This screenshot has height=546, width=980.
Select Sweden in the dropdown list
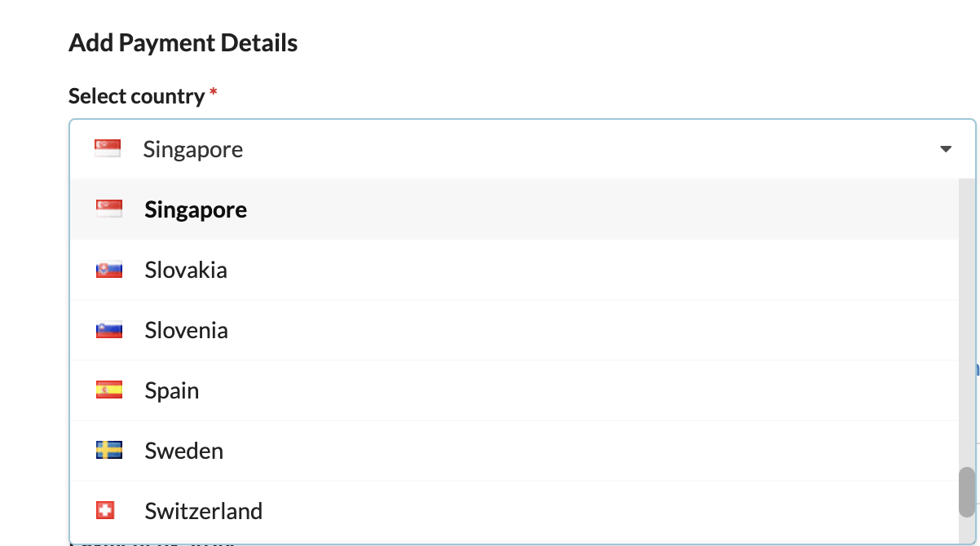(514, 451)
